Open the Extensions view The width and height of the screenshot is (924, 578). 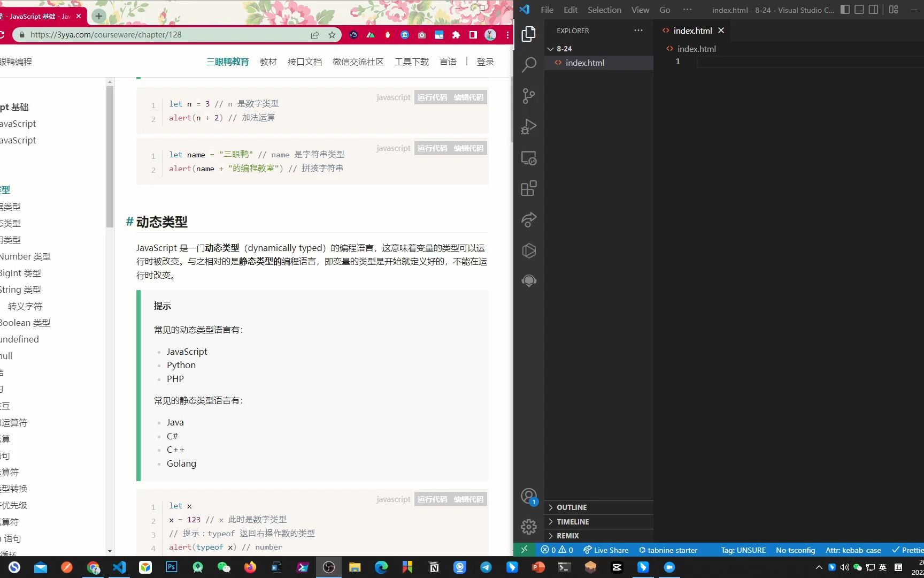tap(529, 188)
